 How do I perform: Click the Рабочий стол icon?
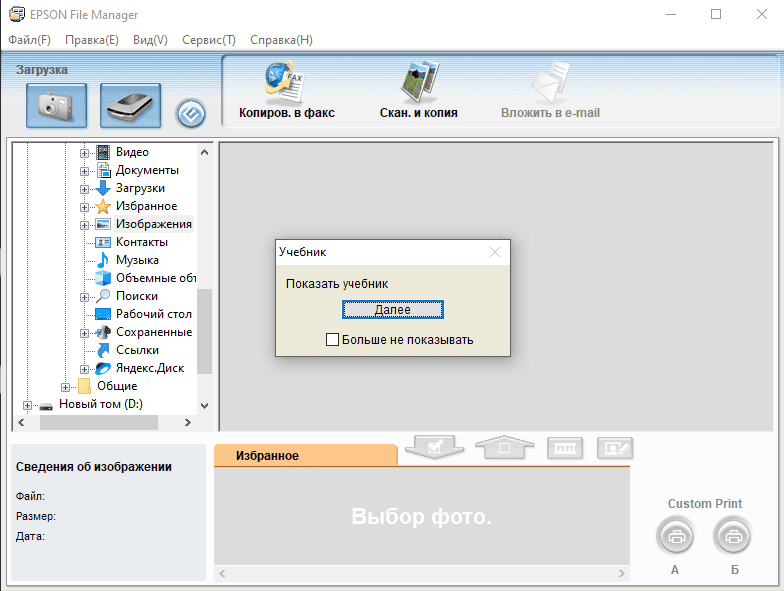click(x=103, y=314)
